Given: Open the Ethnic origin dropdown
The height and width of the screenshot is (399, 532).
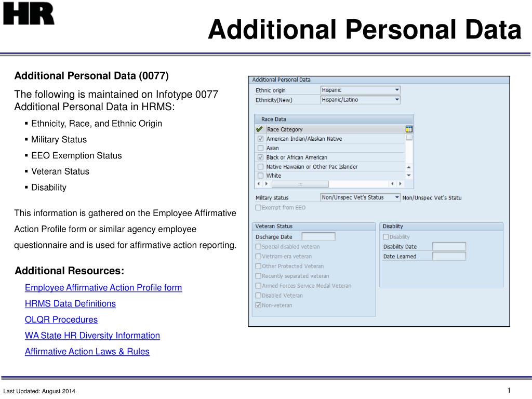Looking at the screenshot, I should click(396, 90).
